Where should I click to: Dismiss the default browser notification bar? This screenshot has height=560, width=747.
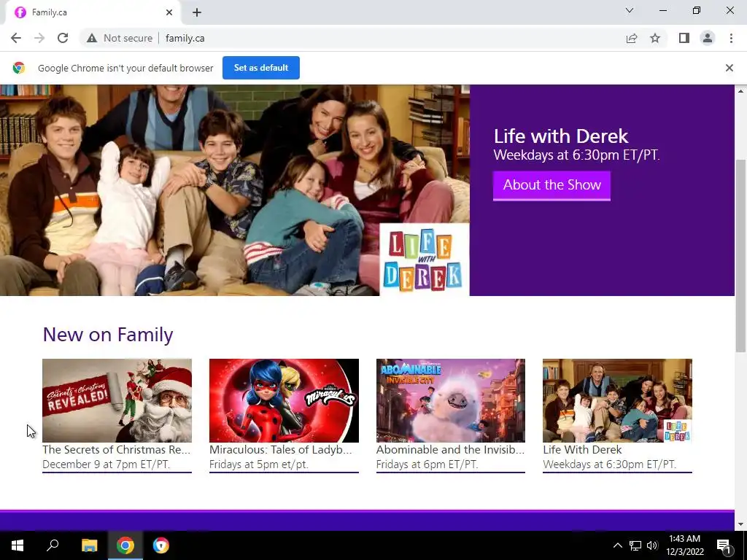pyautogui.click(x=729, y=68)
